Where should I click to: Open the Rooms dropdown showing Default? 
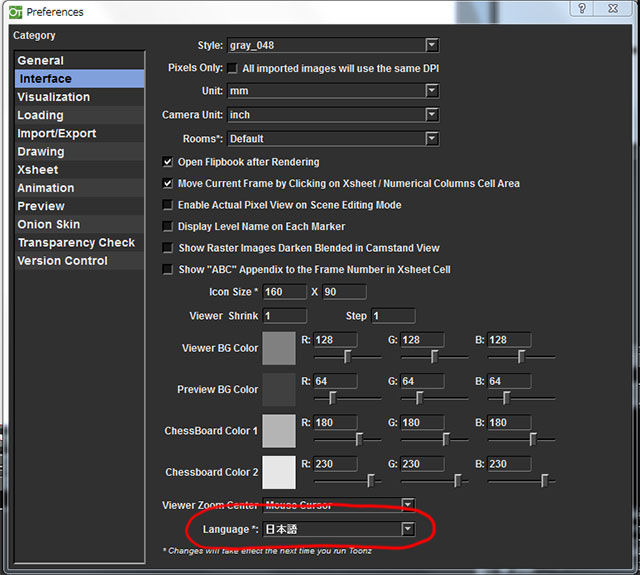pos(333,139)
